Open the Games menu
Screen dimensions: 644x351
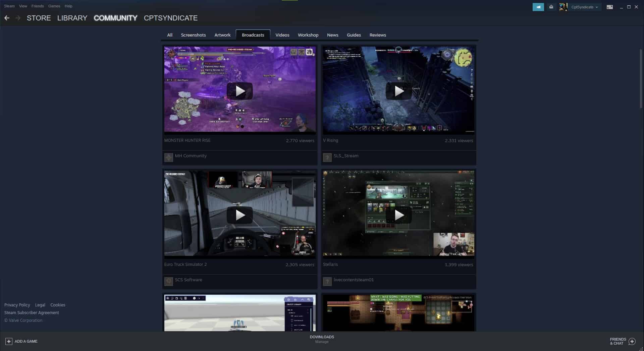[x=54, y=6]
